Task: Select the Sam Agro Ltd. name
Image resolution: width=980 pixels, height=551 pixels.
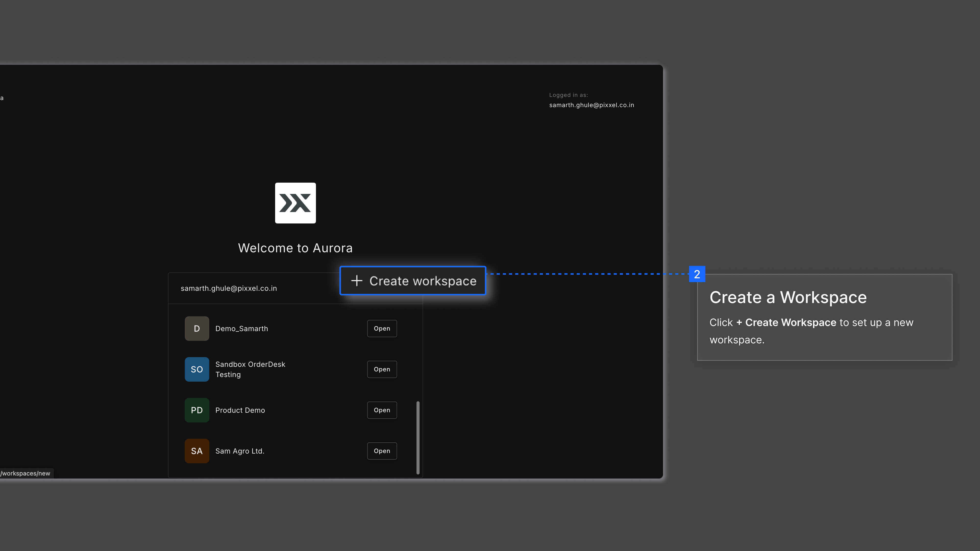Action: point(240,451)
